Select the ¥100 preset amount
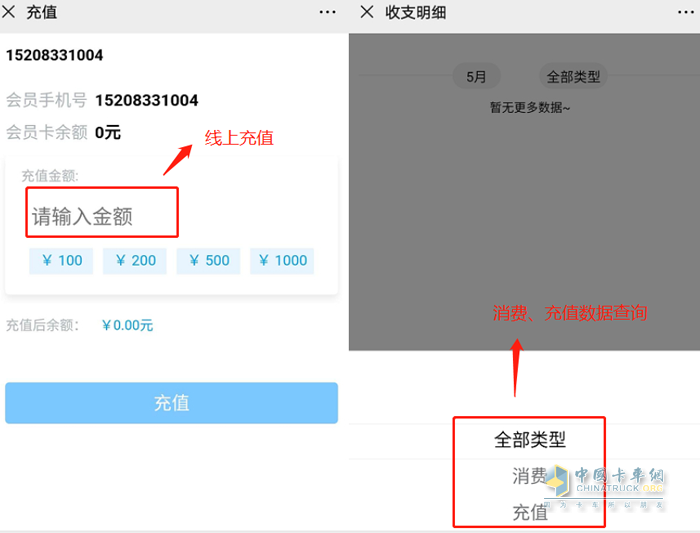Image resolution: width=700 pixels, height=533 pixels. pyautogui.click(x=61, y=261)
